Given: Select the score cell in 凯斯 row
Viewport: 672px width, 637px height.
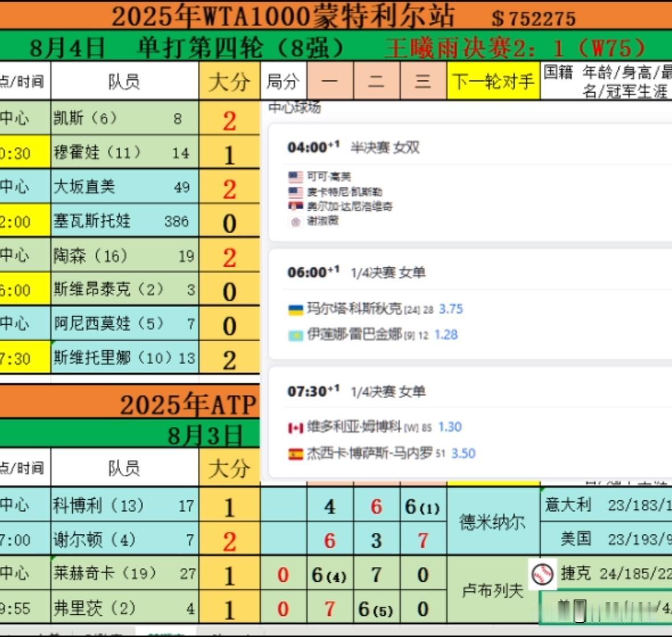Looking at the screenshot, I should [x=229, y=119].
